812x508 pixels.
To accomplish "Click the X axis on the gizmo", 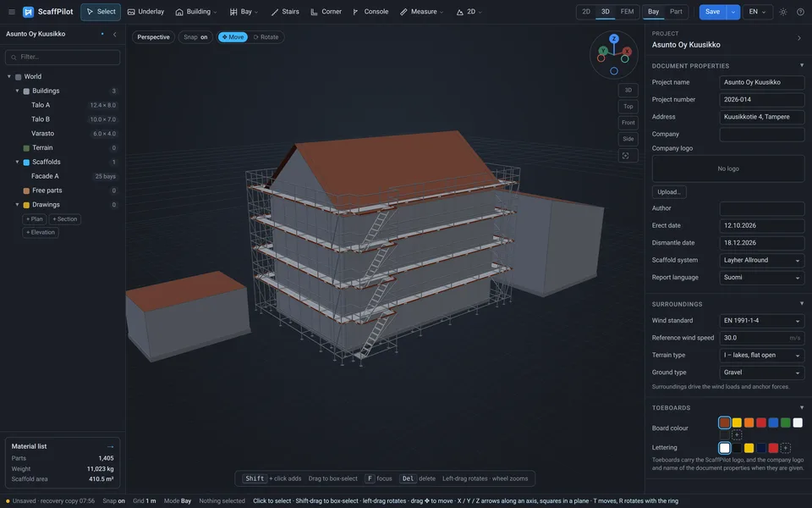I will coord(627,52).
